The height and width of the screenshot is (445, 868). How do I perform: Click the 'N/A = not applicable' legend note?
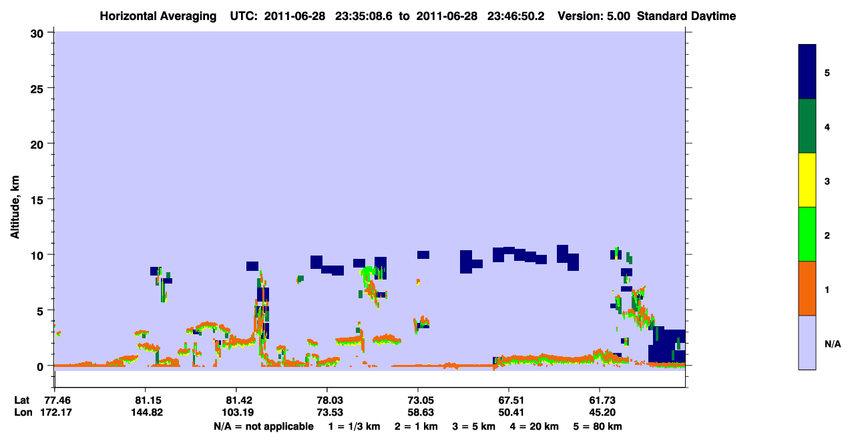tap(263, 426)
